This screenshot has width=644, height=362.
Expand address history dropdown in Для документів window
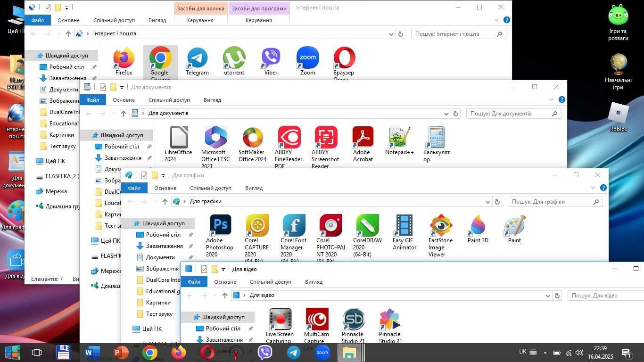pyautogui.click(x=446, y=114)
